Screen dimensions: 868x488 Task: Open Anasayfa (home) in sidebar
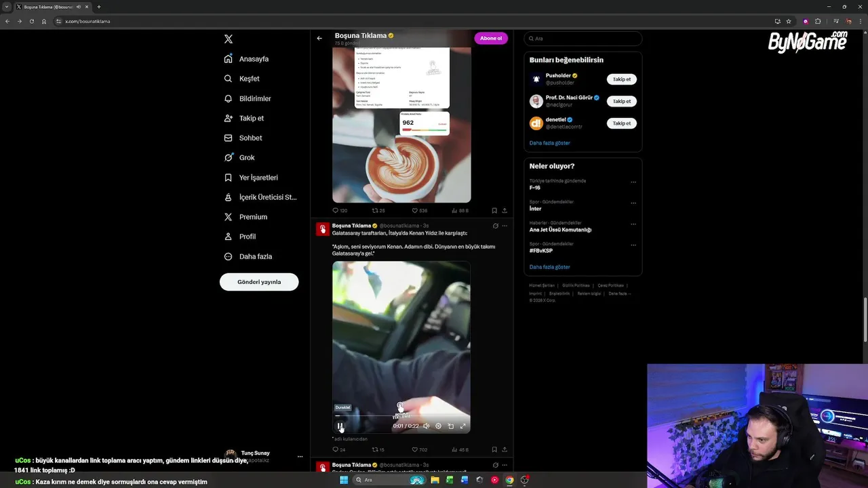point(247,59)
